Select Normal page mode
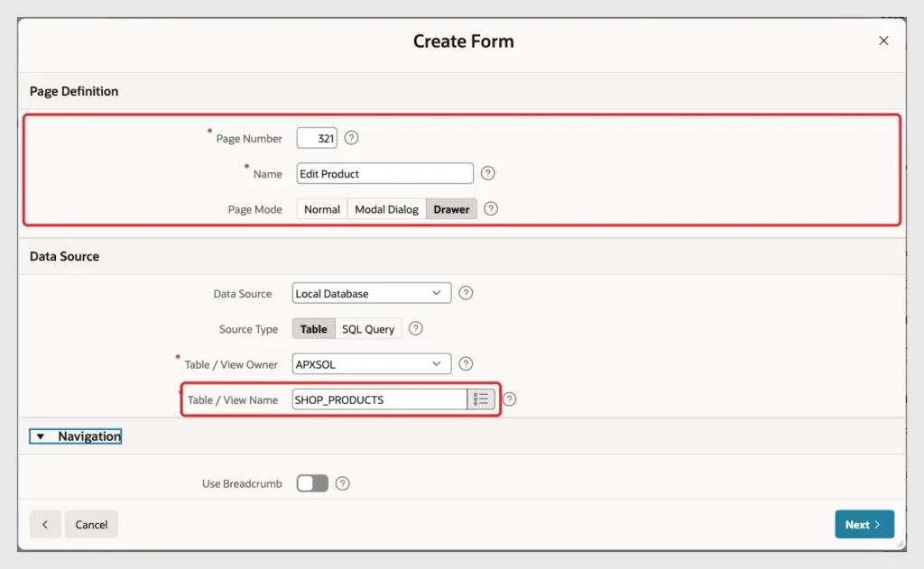The width and height of the screenshot is (924, 569). click(322, 209)
